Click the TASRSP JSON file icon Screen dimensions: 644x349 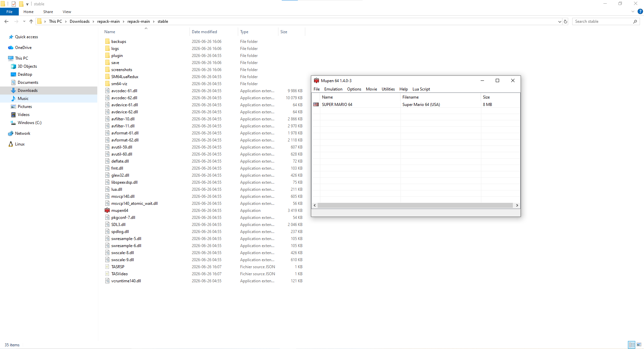107,267
